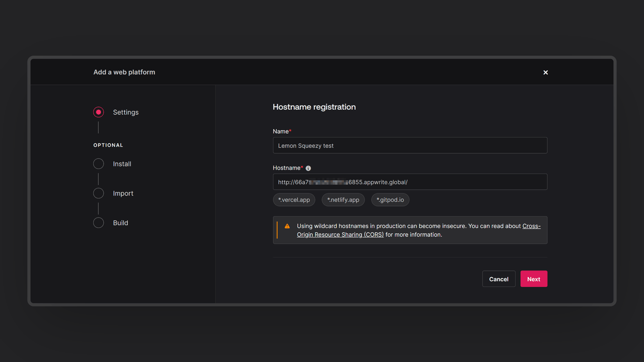Click the Hostname registration heading
Viewport: 644px width, 362px height.
314,107
